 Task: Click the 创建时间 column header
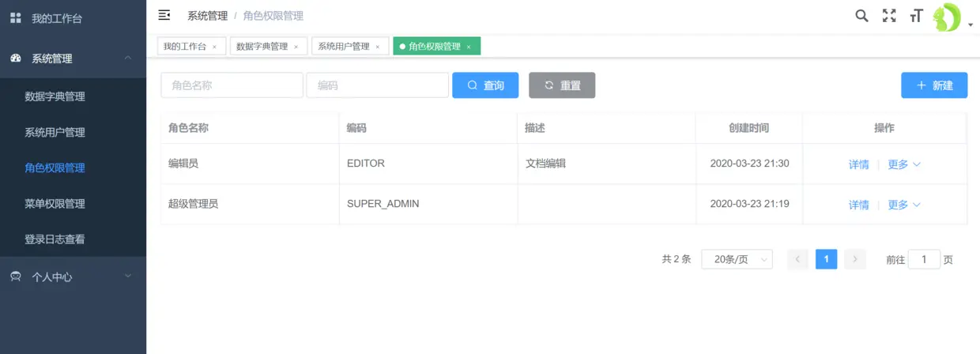749,128
